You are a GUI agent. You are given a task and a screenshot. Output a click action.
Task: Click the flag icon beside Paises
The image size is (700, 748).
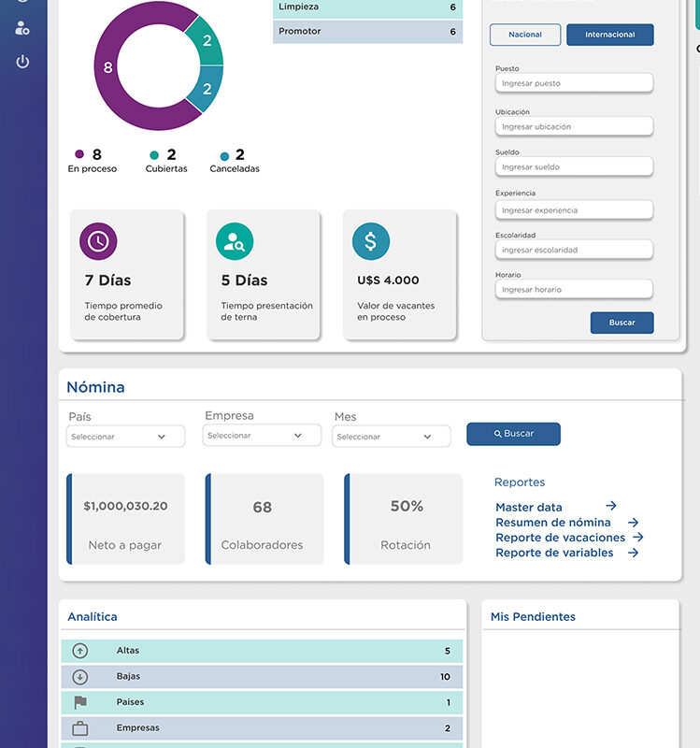pos(80,702)
